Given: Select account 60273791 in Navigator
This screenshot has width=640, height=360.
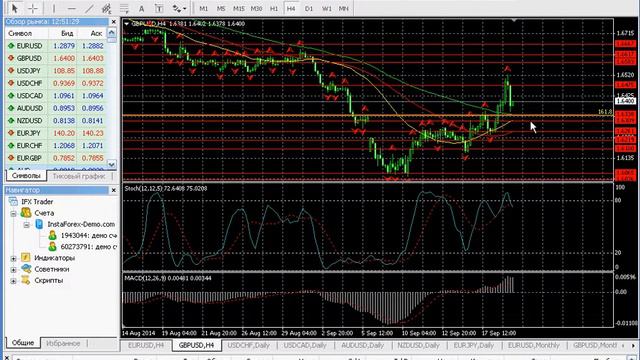Looking at the screenshot, I should 89,247.
